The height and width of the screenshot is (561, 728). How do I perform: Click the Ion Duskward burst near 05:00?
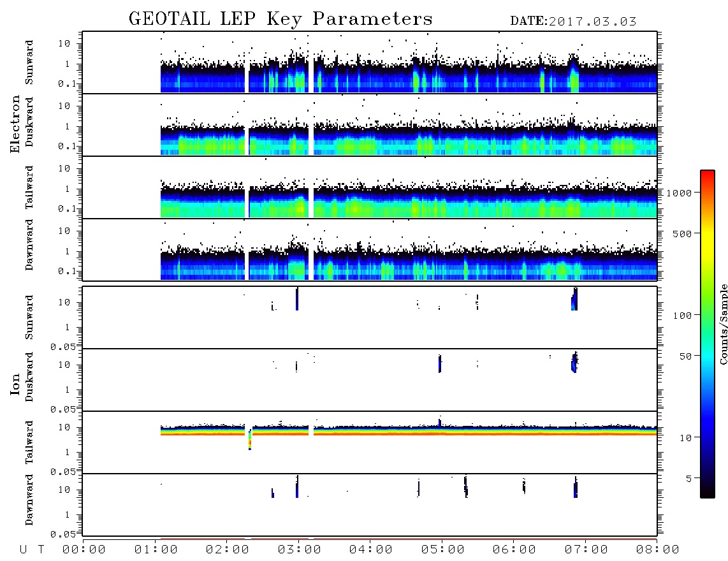440,363
